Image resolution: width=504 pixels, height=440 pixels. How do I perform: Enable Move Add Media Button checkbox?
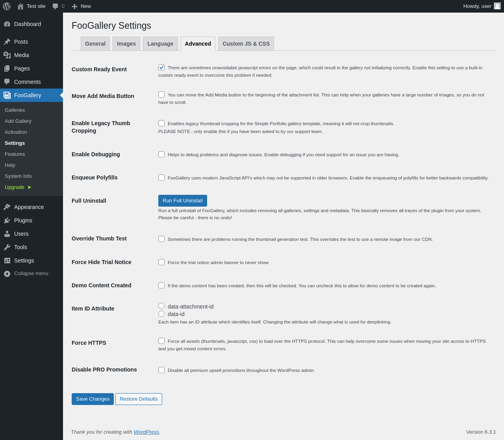point(161,94)
